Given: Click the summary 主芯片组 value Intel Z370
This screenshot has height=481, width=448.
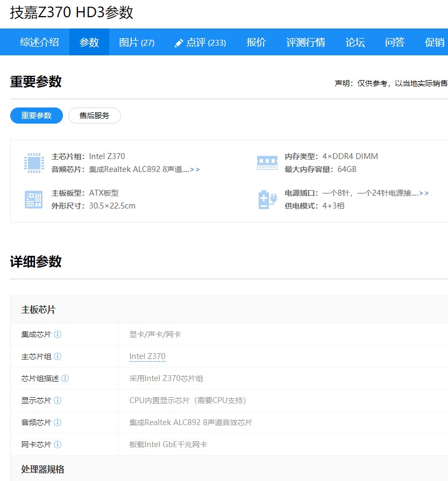Looking at the screenshot, I should (x=107, y=156).
